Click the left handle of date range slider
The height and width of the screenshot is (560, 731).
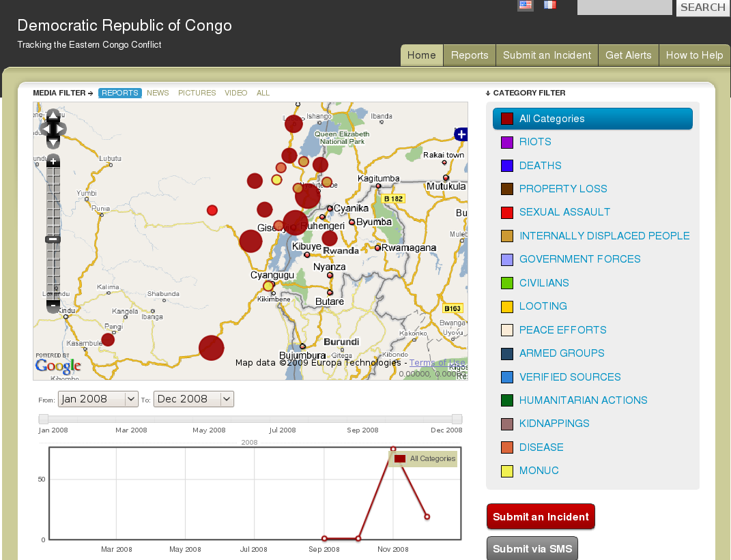pyautogui.click(x=44, y=418)
